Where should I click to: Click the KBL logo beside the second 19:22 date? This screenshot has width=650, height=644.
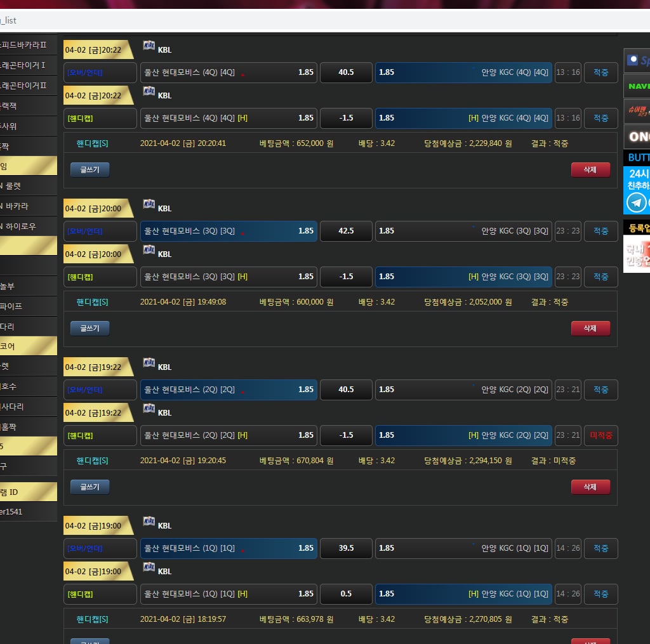click(149, 409)
